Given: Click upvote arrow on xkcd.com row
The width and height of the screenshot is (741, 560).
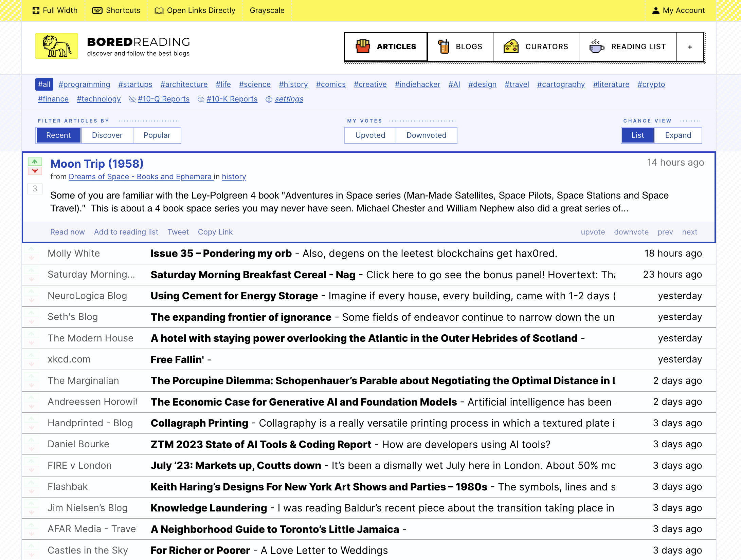Looking at the screenshot, I should [31, 355].
